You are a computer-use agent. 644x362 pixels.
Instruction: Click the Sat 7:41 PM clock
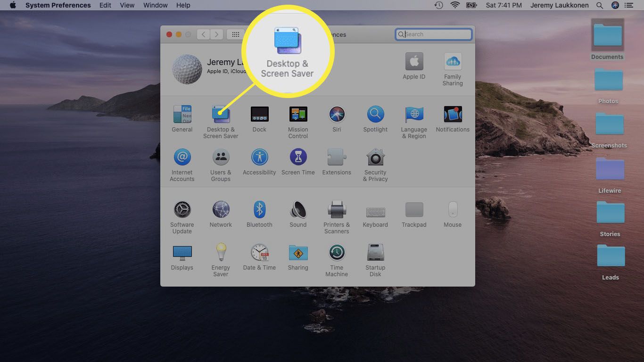click(504, 5)
